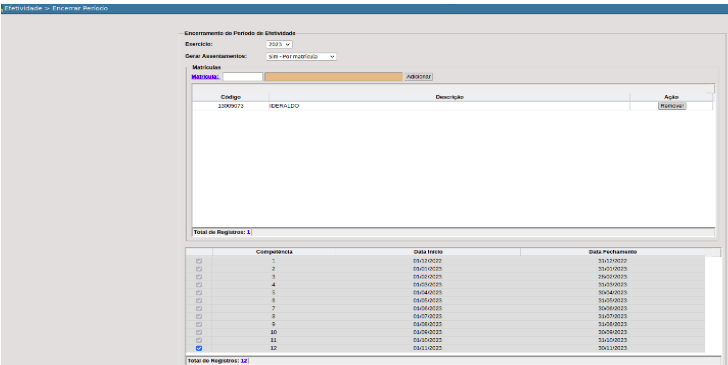This screenshot has height=365, width=728.
Task: Expand the Gerar Assentamentos dropdown
Action: click(301, 56)
